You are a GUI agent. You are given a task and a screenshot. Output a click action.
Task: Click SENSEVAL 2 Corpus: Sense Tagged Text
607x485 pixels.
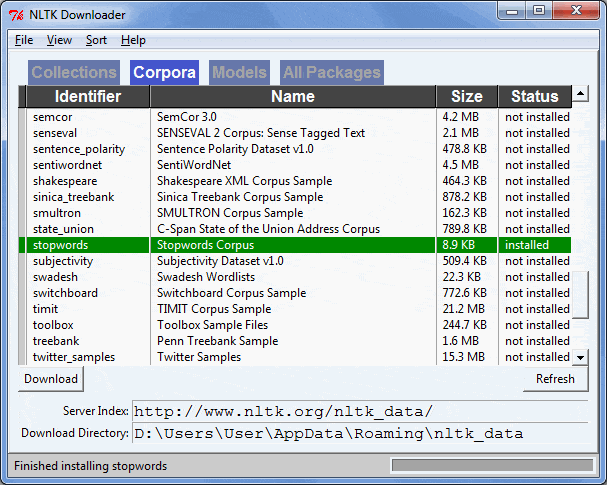[261, 133]
